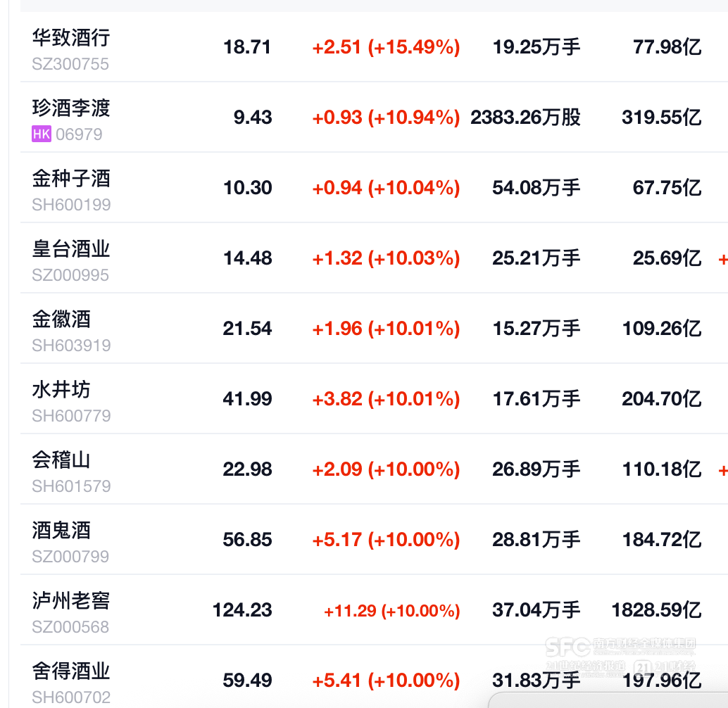The width and height of the screenshot is (728, 708).
Task: Select the 1828.59亿 market cap cell
Action: click(x=656, y=609)
